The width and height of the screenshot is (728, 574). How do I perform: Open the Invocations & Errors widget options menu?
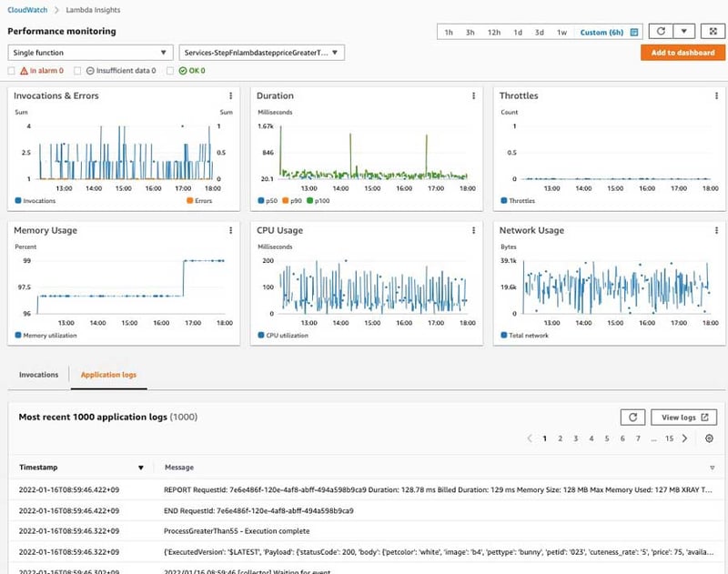[x=231, y=96]
